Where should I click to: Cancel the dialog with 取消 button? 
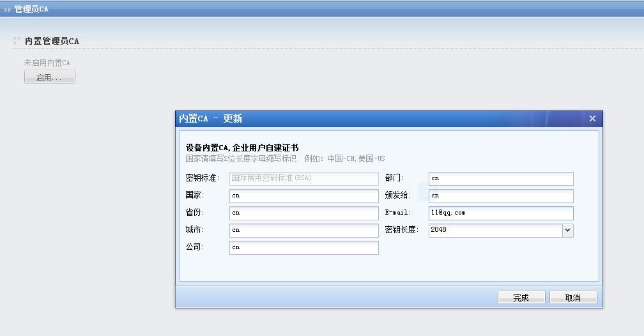573,298
